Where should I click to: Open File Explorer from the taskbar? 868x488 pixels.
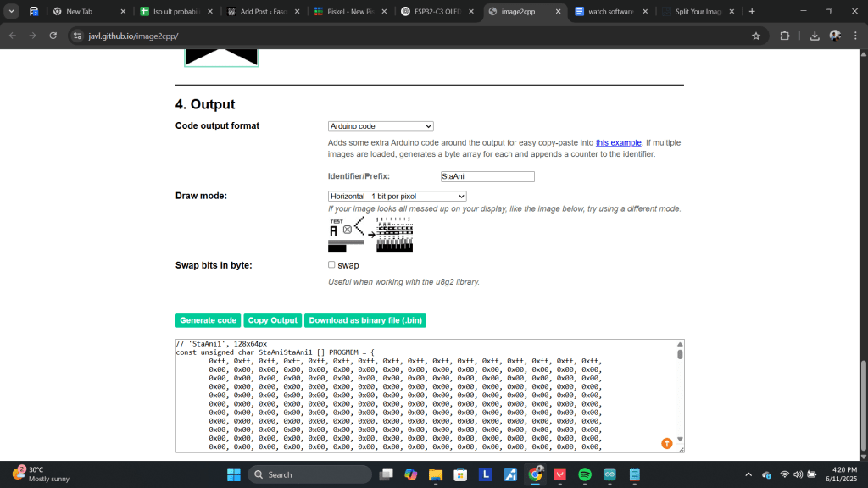tap(436, 474)
